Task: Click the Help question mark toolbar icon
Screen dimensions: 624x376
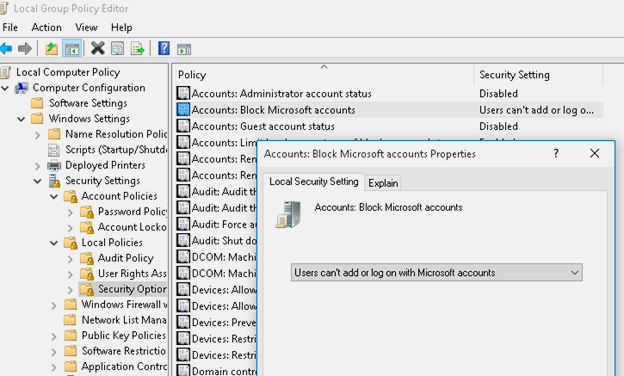Action: pyautogui.click(x=164, y=49)
